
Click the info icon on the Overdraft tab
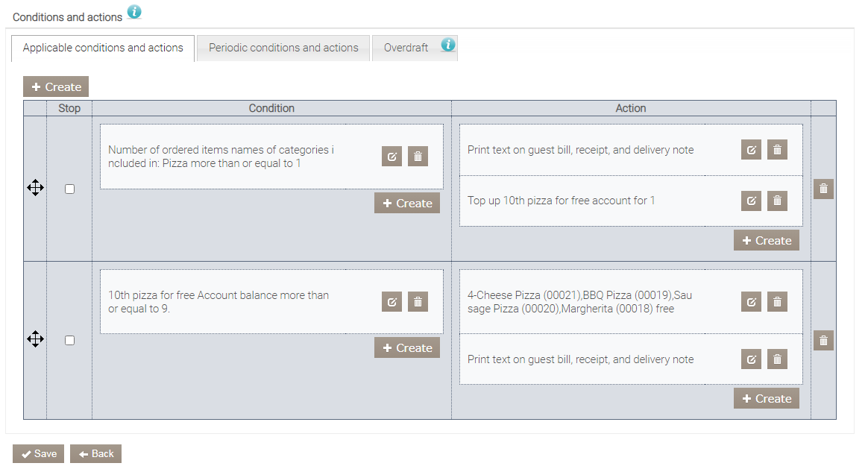click(x=448, y=45)
